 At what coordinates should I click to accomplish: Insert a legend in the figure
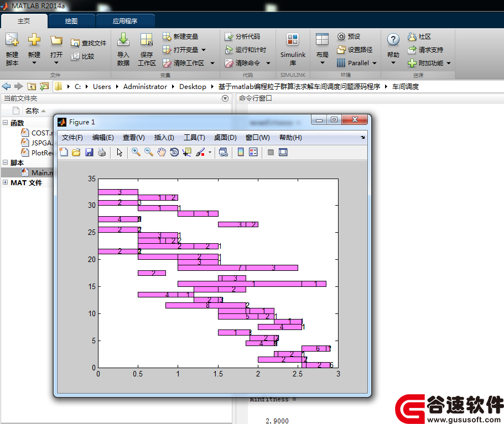click(x=253, y=152)
